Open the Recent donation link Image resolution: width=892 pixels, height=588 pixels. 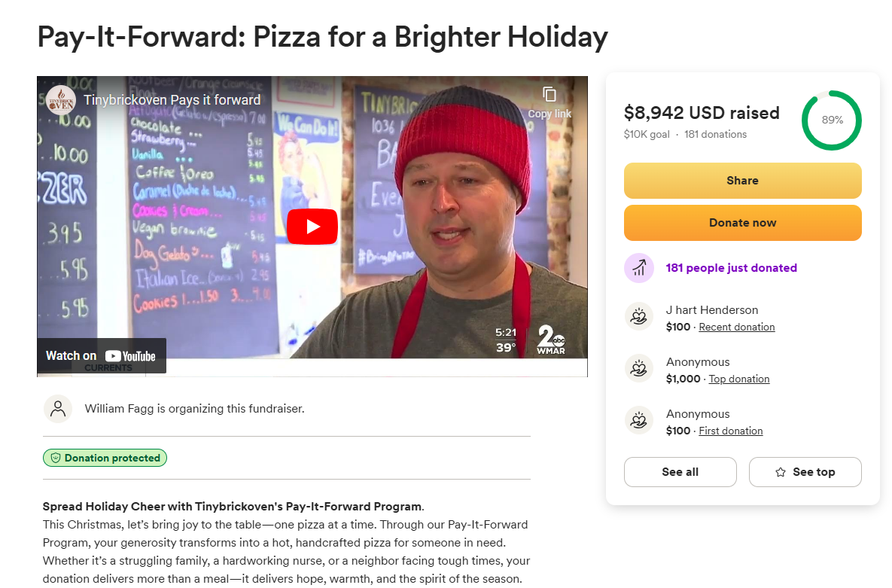737,328
